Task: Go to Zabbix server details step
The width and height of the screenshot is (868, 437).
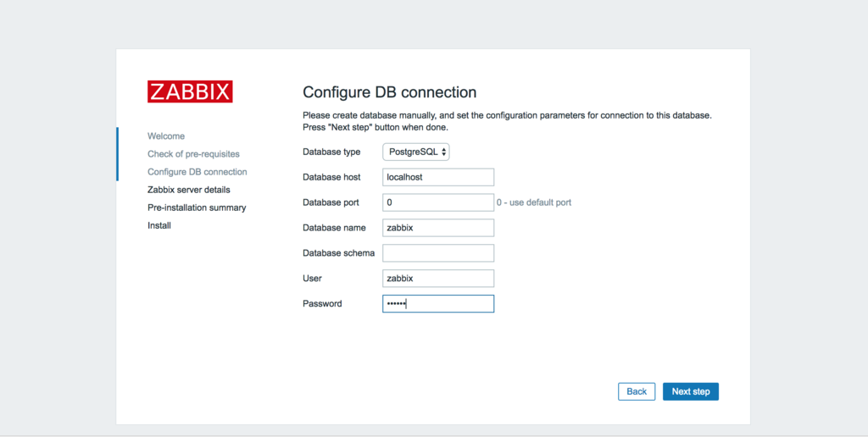Action: (x=189, y=190)
